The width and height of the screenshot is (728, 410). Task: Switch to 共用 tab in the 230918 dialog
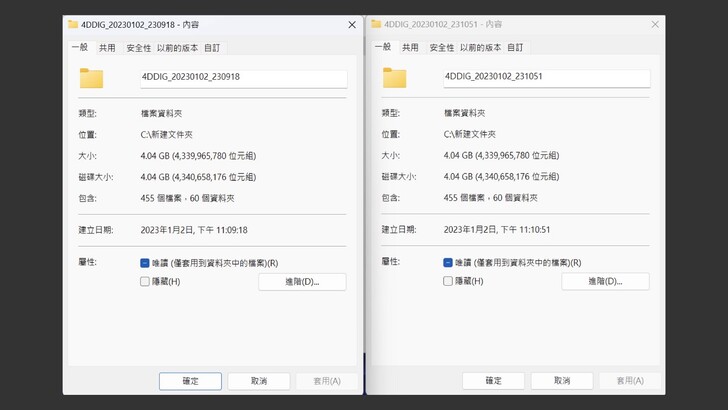(x=107, y=47)
